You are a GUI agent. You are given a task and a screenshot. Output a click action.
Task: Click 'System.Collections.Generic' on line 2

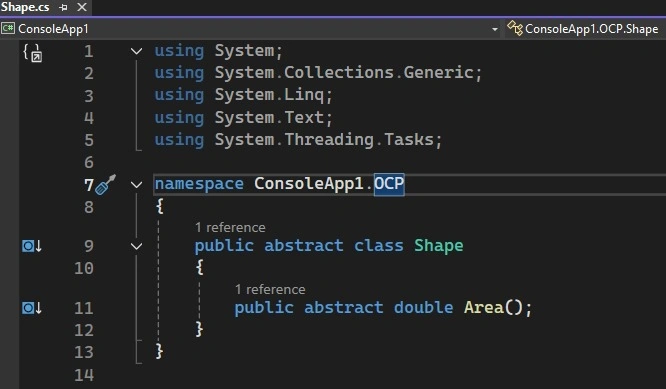coord(344,72)
